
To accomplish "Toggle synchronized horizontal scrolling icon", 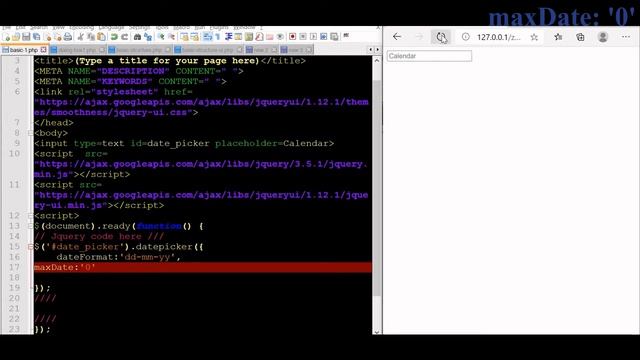I will pos(195,37).
